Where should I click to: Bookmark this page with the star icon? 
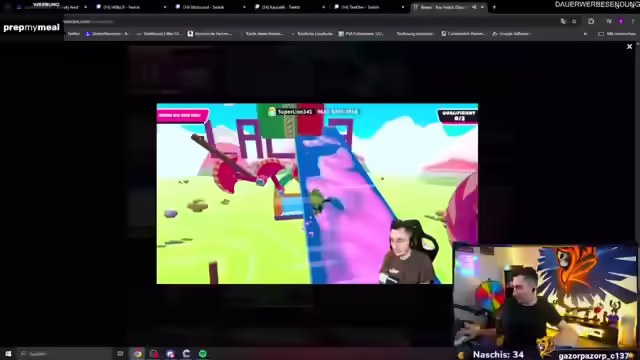pos(574,21)
